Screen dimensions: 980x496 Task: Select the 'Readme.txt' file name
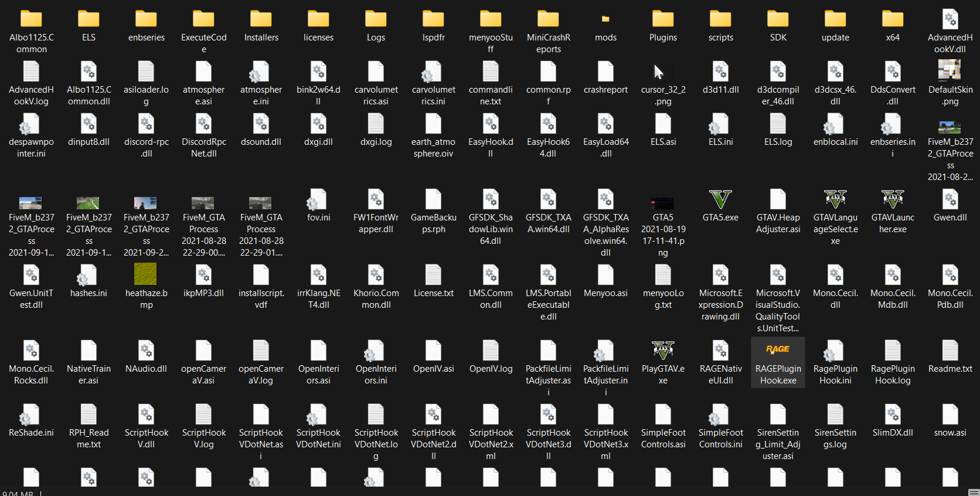click(951, 369)
